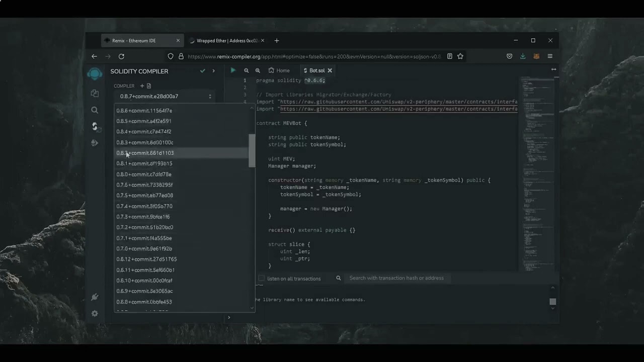644x362 pixels.
Task: Open the Pocket save icon
Action: [x=510, y=56]
